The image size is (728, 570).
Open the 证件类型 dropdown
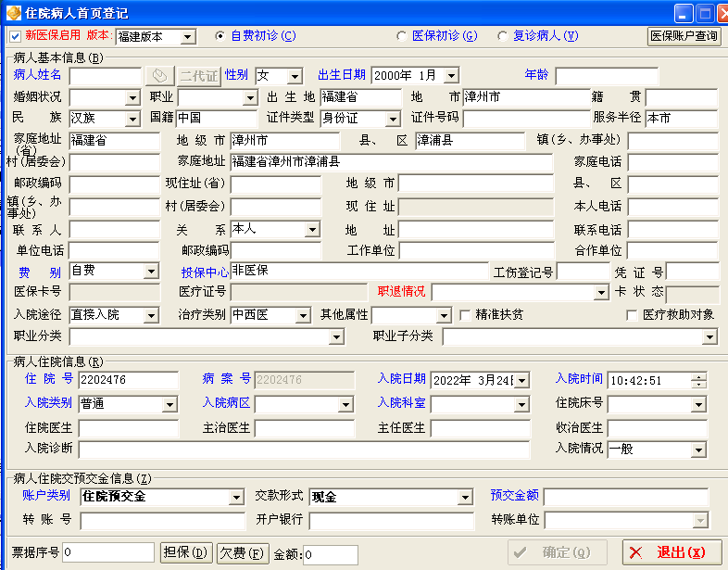point(393,119)
